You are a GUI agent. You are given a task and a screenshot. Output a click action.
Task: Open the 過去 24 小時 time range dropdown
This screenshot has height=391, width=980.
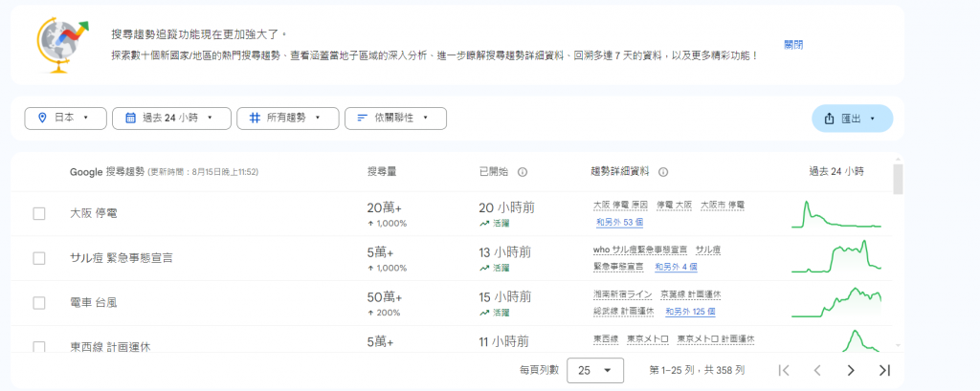click(x=171, y=118)
